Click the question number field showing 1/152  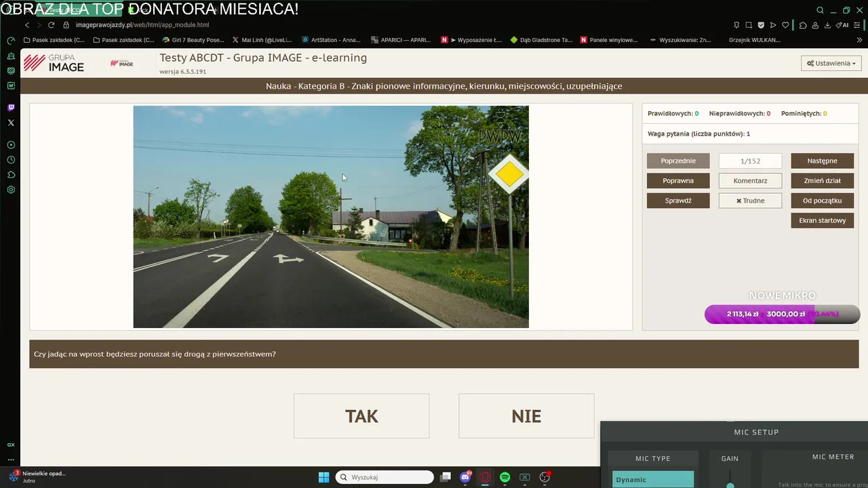[x=750, y=161]
